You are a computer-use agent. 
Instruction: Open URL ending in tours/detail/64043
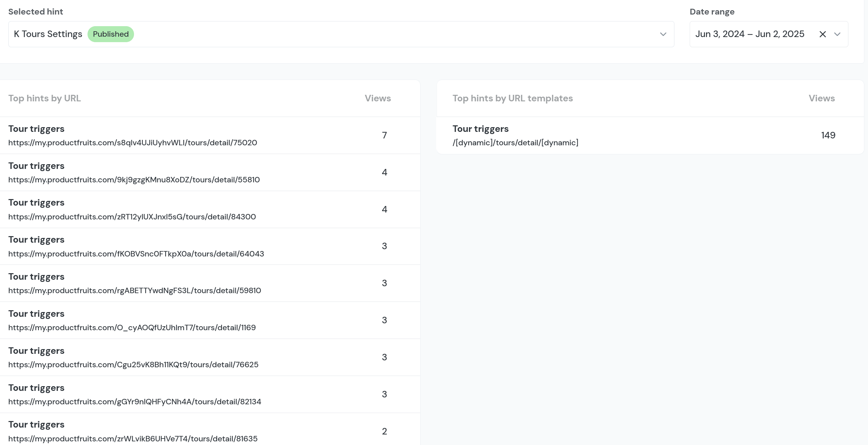pos(136,254)
